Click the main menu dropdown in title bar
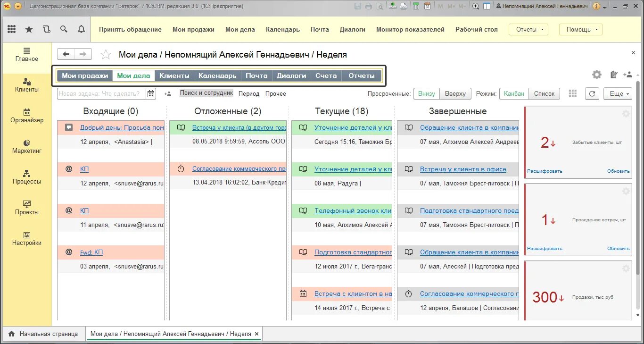The height and width of the screenshot is (344, 644). click(18, 6)
